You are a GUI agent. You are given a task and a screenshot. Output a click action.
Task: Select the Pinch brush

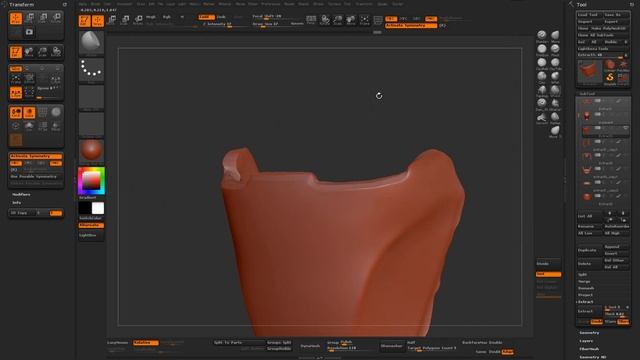pos(555,49)
